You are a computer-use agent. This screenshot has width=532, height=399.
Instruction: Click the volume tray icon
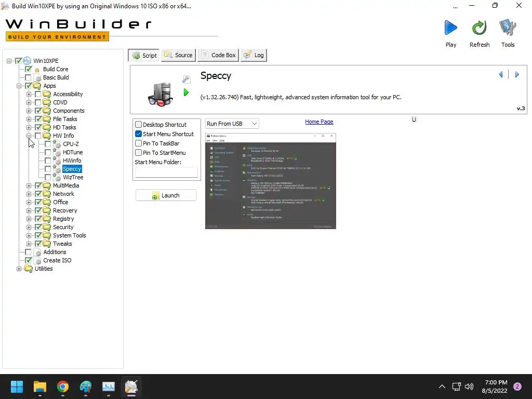469,387
